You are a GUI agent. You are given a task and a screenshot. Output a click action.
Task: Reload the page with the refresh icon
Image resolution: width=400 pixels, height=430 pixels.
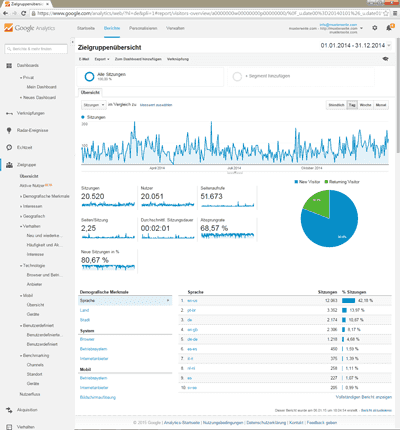[x=23, y=13]
